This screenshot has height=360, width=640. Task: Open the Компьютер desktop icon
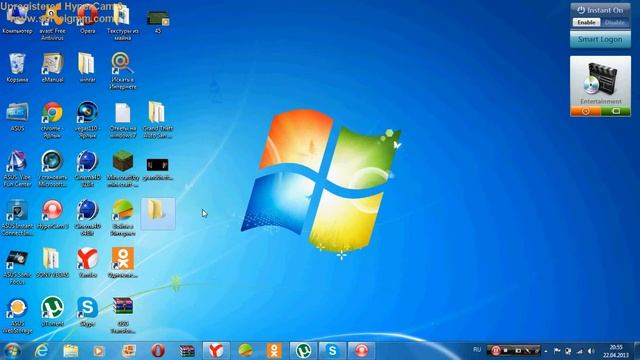[17, 20]
